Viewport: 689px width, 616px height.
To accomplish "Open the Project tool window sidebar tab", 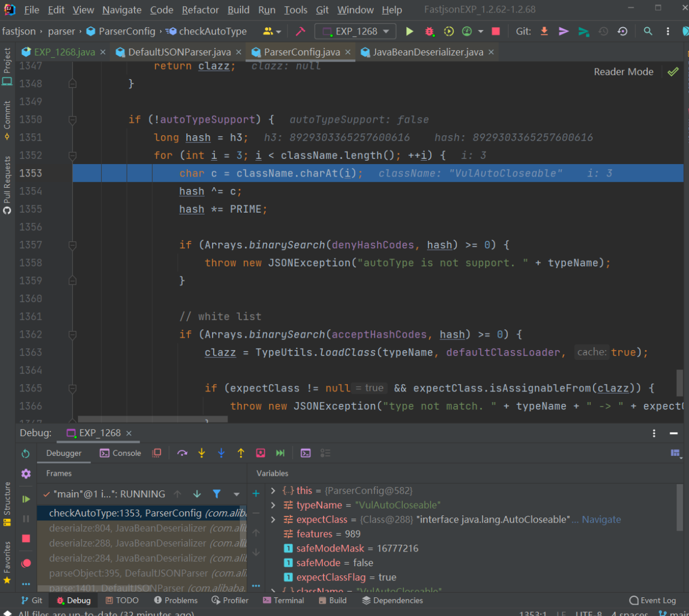I will (7, 66).
